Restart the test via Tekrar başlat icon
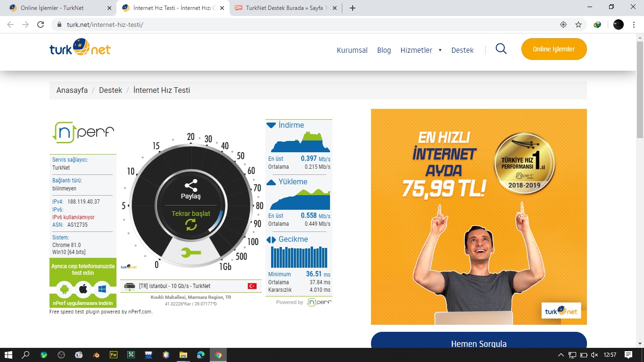This screenshot has width=644, height=362. click(x=191, y=224)
